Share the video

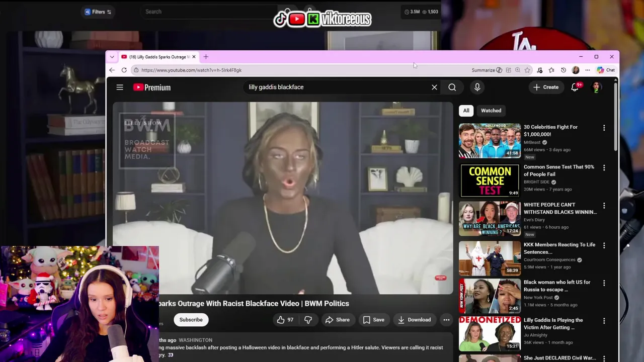[338, 320]
